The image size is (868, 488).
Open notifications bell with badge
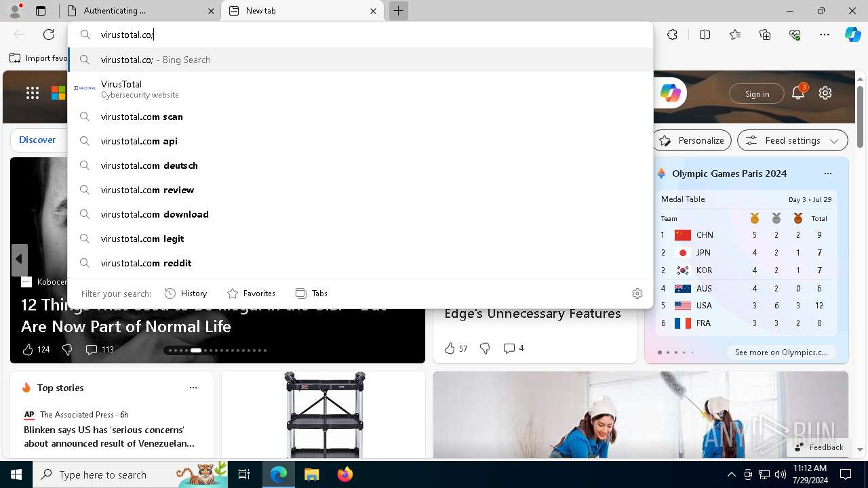coord(799,93)
